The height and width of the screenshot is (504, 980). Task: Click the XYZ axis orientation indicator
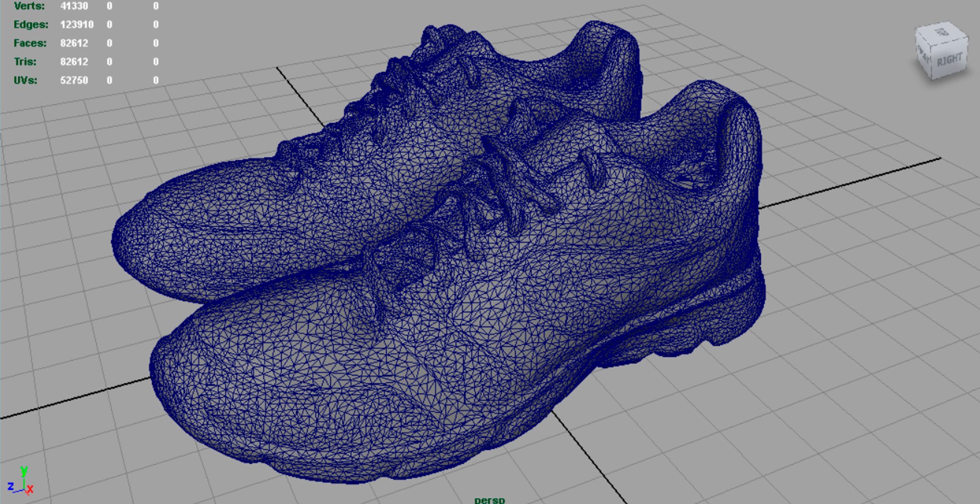point(20,481)
